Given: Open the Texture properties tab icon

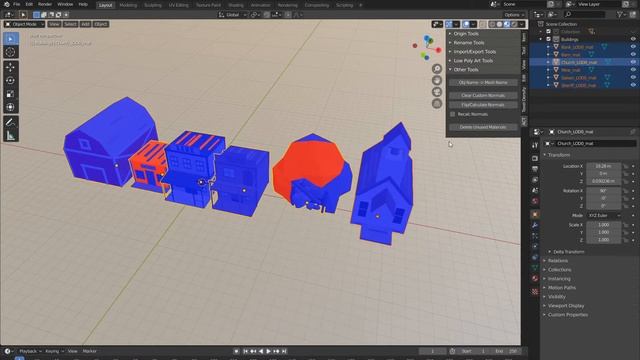Looking at the screenshot, I should (x=535, y=291).
